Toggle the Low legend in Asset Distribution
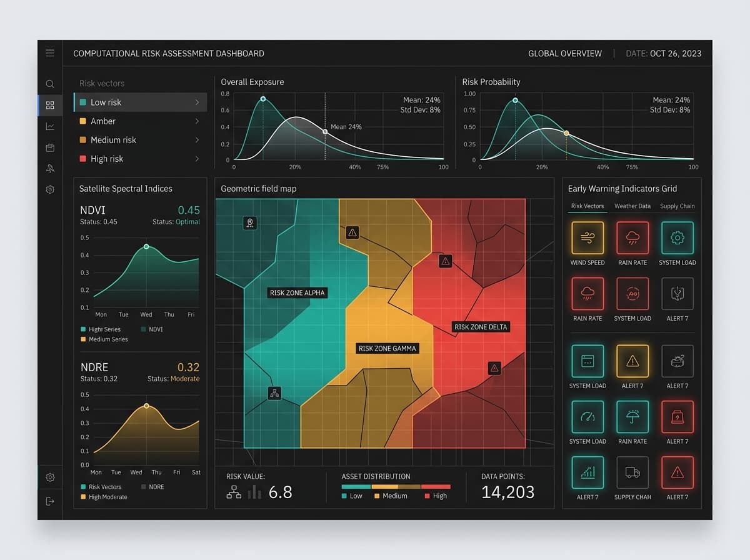 tap(352, 496)
